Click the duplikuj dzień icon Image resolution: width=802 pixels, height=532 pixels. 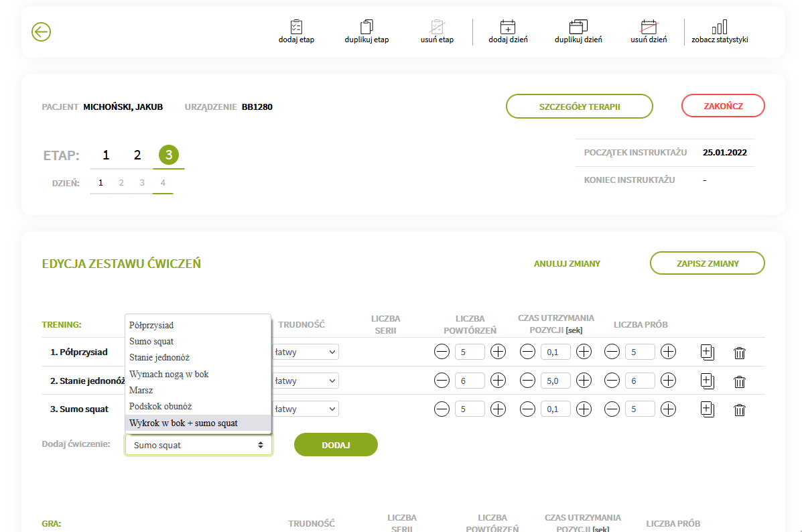[x=578, y=27]
